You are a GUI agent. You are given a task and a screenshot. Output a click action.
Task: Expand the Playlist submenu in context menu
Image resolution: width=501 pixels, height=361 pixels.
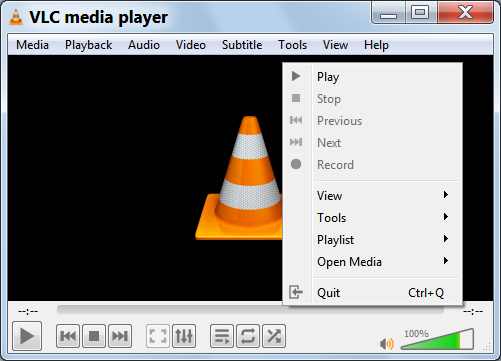tap(372, 239)
